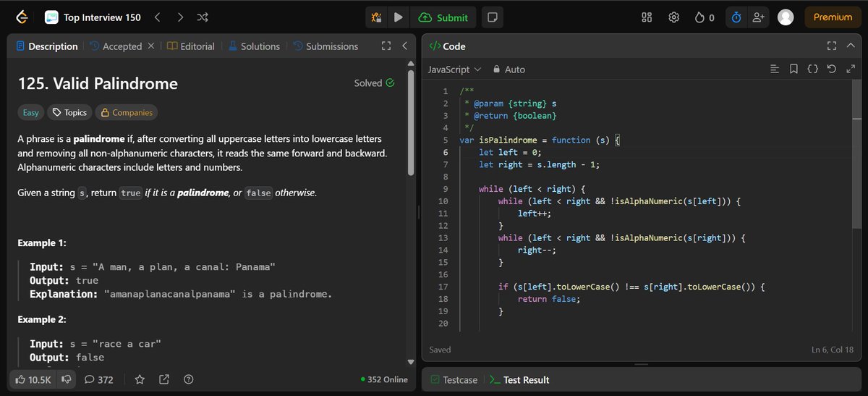The height and width of the screenshot is (396, 868).
Task: Open the JavaScript language dropdown
Action: tap(454, 69)
